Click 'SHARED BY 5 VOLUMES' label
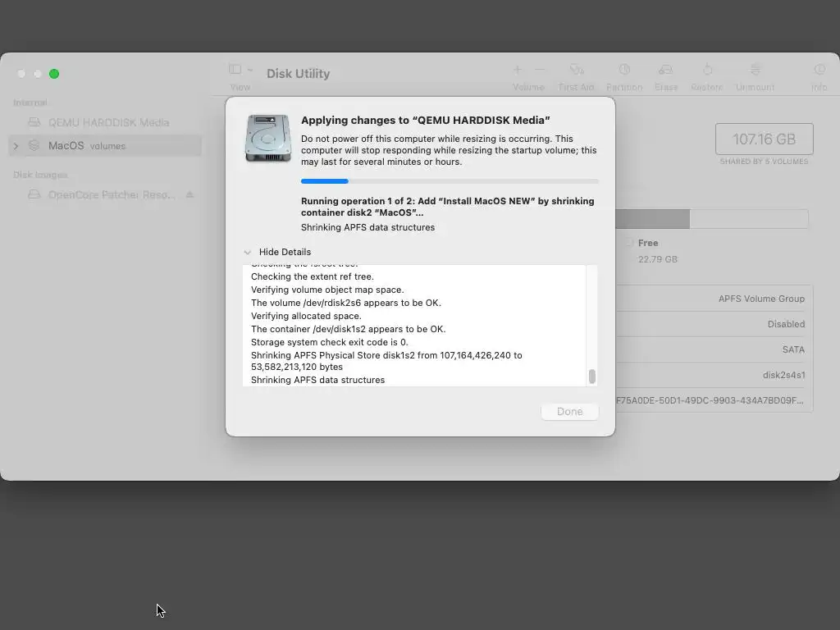The image size is (840, 630). (764, 162)
